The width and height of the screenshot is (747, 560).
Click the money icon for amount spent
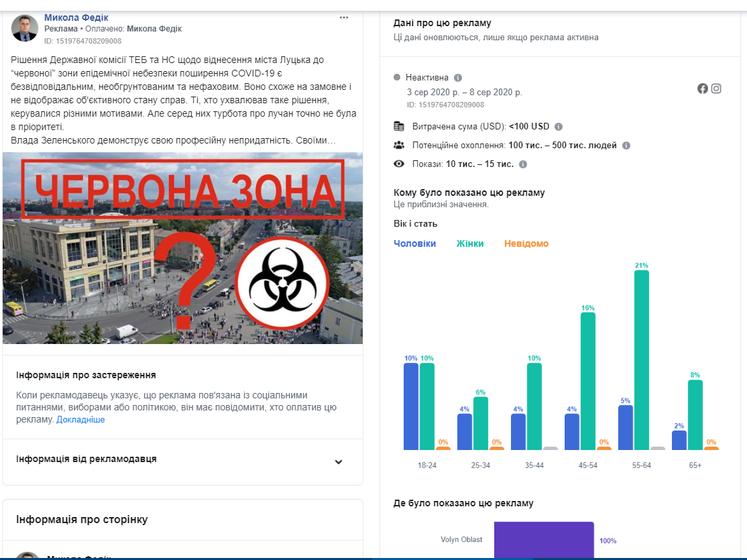(x=399, y=126)
